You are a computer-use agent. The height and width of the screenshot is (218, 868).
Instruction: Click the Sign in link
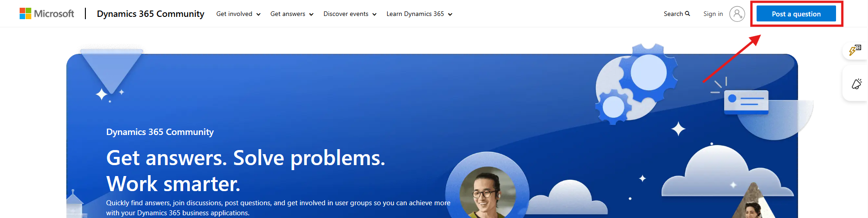point(713,14)
